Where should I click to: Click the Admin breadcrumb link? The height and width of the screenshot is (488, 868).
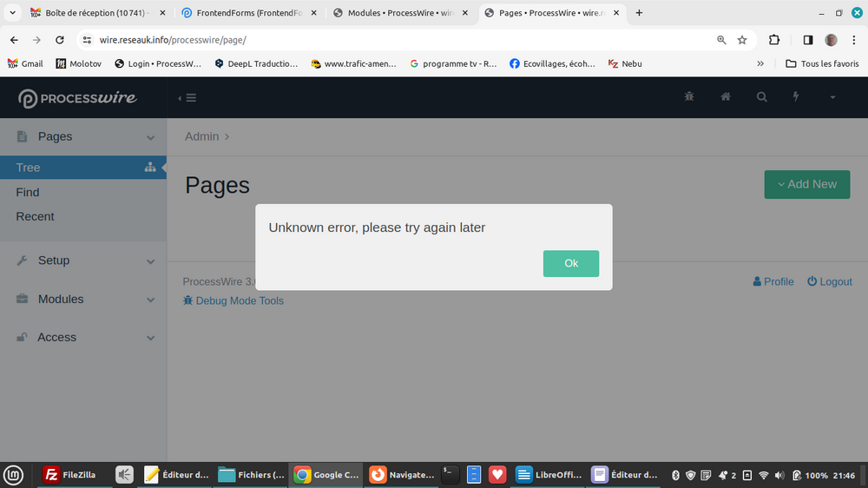[201, 136]
